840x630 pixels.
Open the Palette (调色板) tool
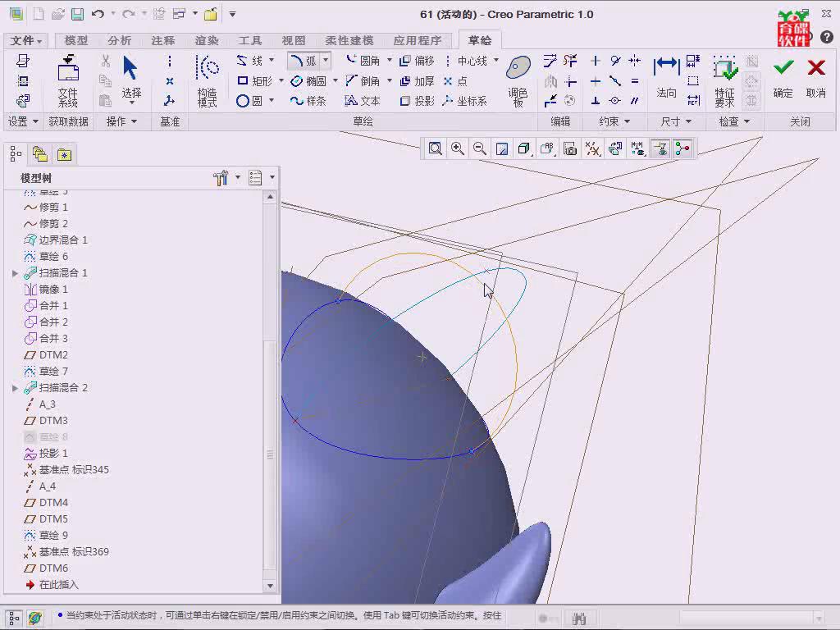pos(518,81)
